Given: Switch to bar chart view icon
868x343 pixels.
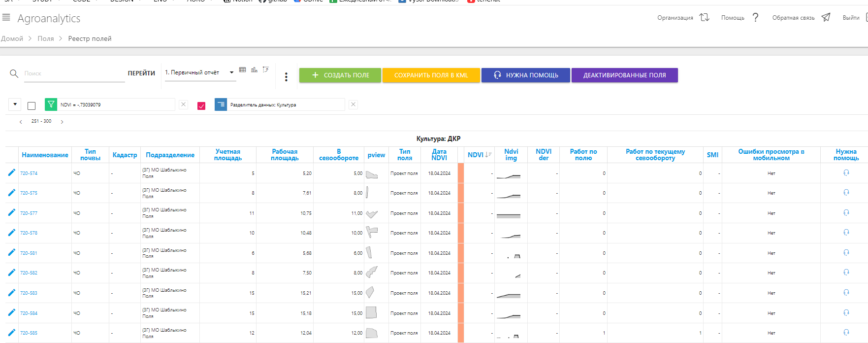Looking at the screenshot, I should click(254, 70).
